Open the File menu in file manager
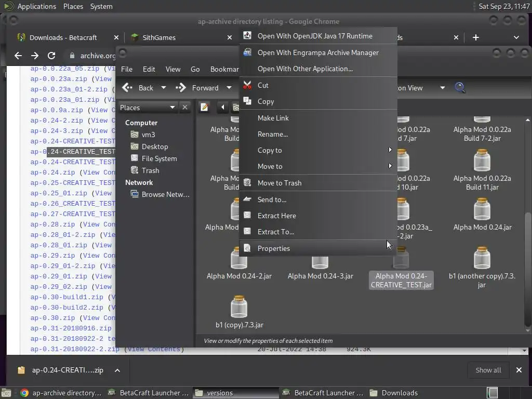 coord(127,69)
